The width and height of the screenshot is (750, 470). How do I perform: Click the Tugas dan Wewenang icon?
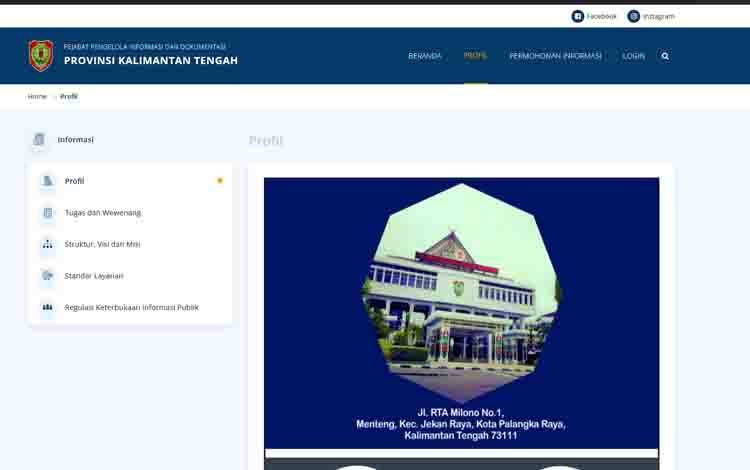click(x=47, y=213)
